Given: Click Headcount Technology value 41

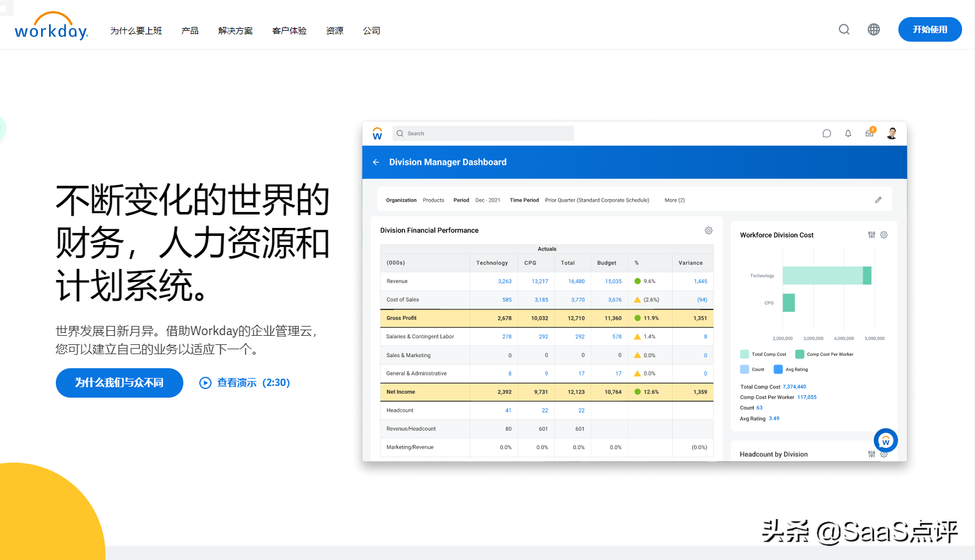Looking at the screenshot, I should click(508, 411).
